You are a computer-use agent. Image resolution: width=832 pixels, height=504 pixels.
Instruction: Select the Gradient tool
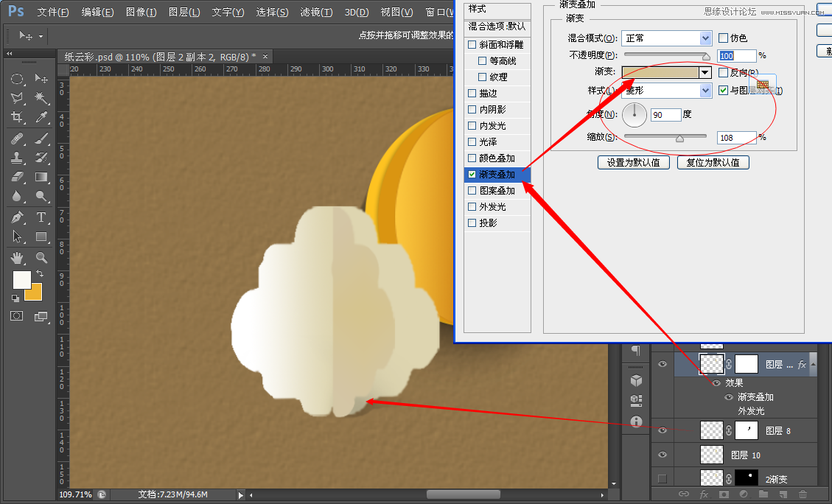coord(41,177)
